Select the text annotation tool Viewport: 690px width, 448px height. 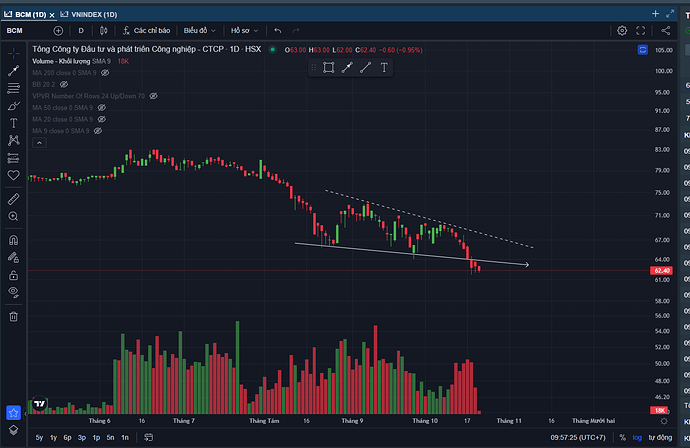[x=13, y=122]
